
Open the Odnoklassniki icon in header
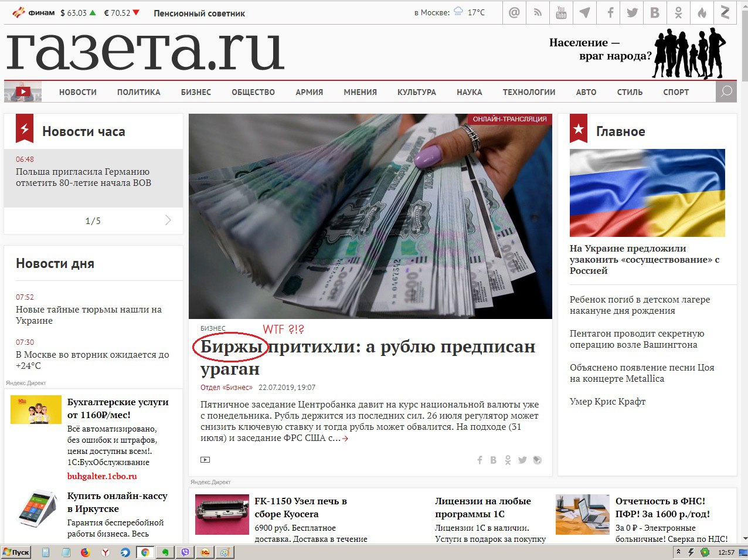[x=678, y=12]
